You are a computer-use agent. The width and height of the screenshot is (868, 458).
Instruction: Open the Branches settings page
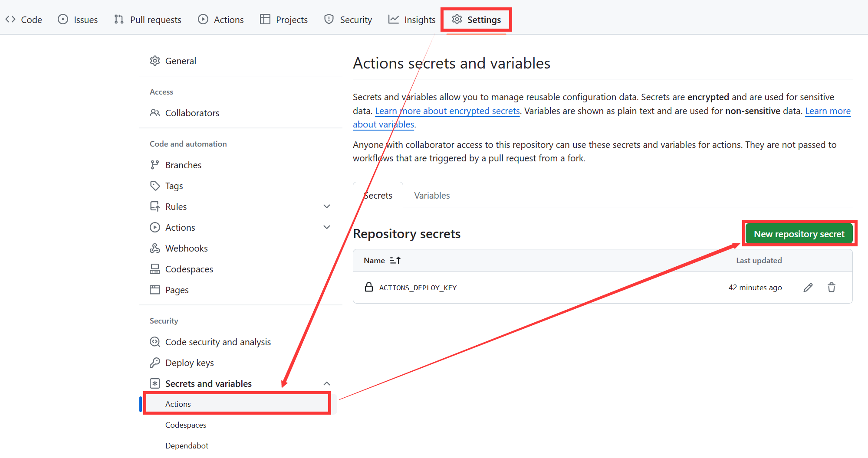tap(183, 165)
